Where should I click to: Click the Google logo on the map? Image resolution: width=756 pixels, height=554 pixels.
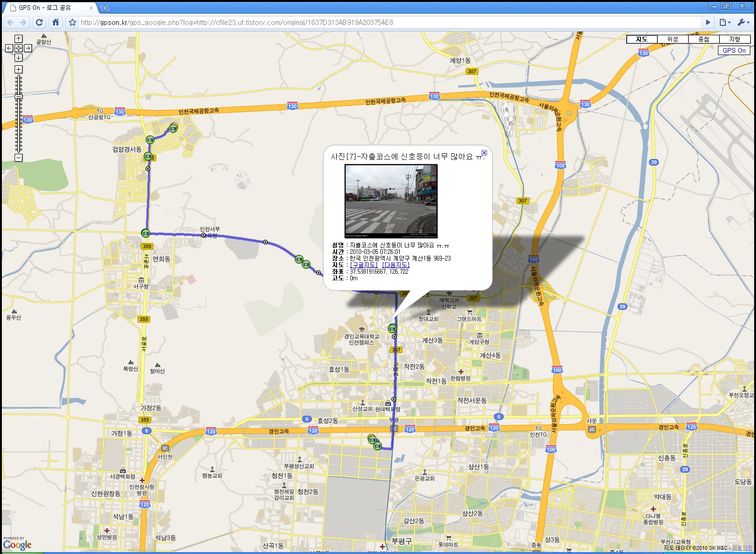click(x=17, y=545)
